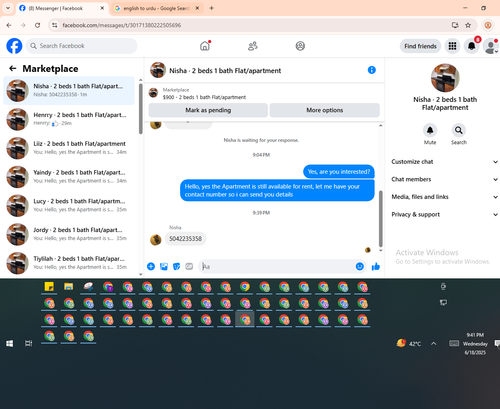Click conversation list scrollbar

point(141,108)
